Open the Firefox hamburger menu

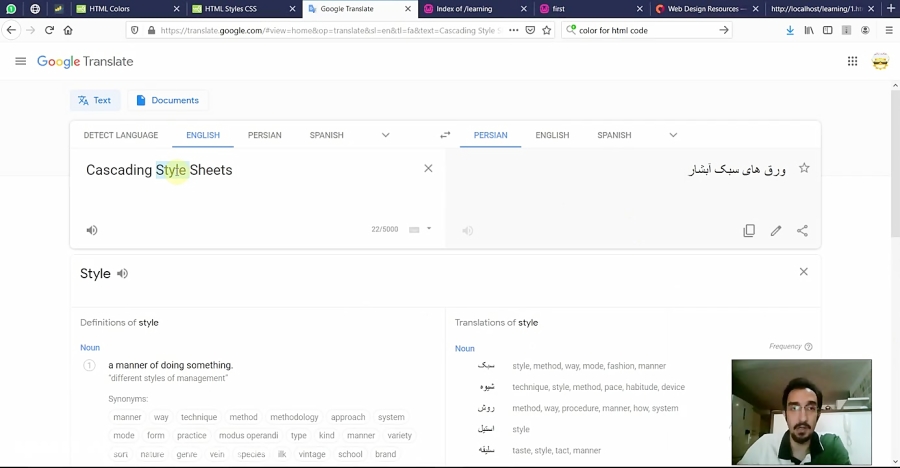point(889,30)
